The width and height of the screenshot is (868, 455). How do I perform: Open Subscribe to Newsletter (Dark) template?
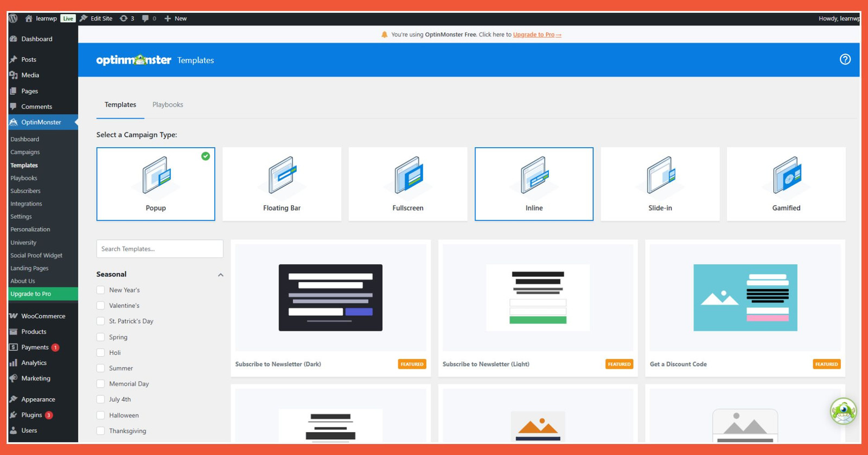[330, 308]
